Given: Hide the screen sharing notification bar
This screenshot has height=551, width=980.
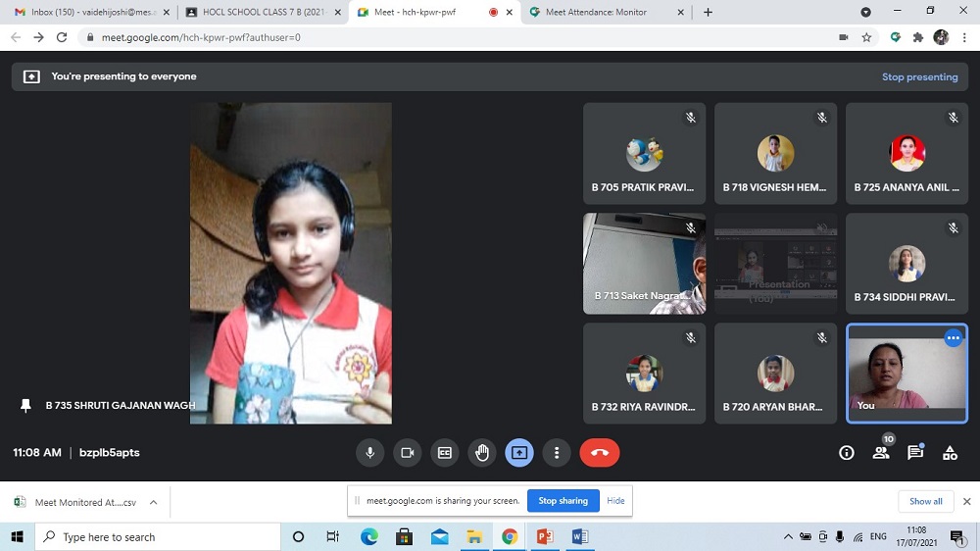Looking at the screenshot, I should (x=615, y=501).
